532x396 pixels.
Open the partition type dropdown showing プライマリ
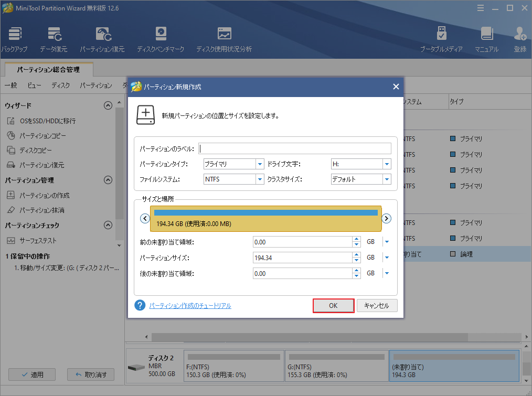point(260,164)
